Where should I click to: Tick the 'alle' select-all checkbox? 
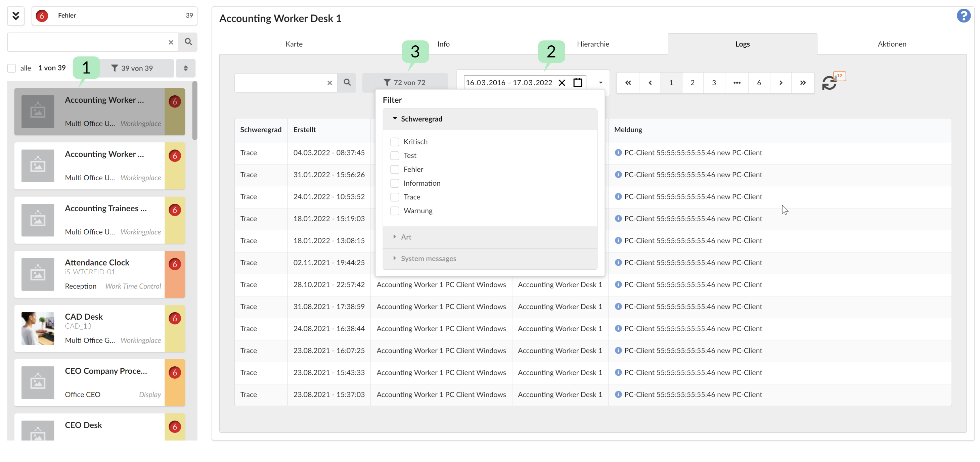(11, 68)
